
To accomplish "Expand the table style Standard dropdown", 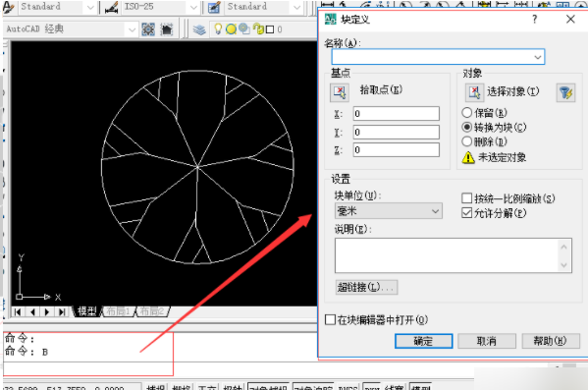I will click(x=296, y=8).
